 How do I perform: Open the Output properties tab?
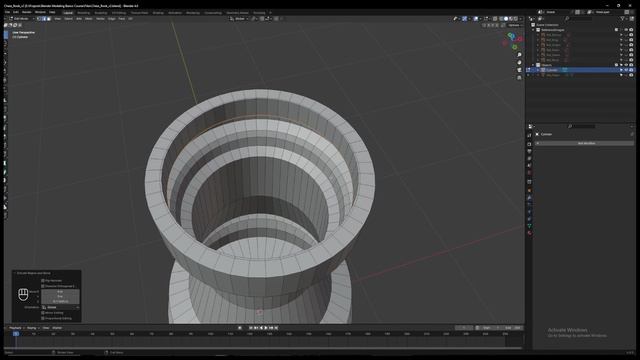tap(529, 151)
